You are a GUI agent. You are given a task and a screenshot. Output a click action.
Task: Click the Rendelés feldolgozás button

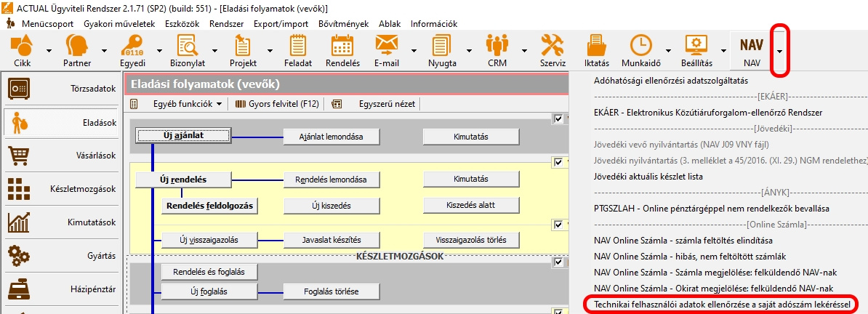pyautogui.click(x=210, y=206)
